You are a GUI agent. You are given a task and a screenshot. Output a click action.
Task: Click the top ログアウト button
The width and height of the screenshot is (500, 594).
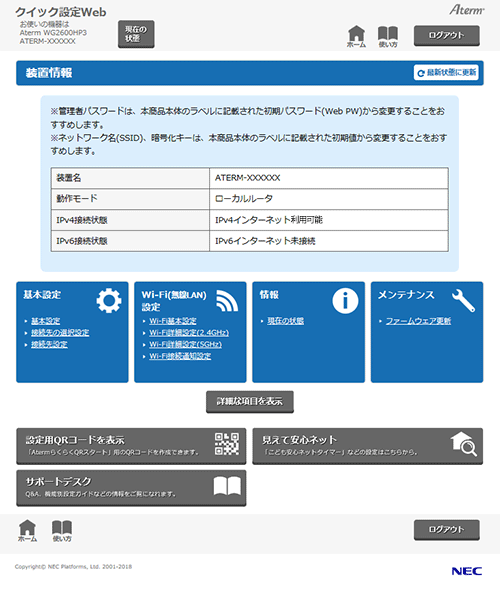coord(447,36)
